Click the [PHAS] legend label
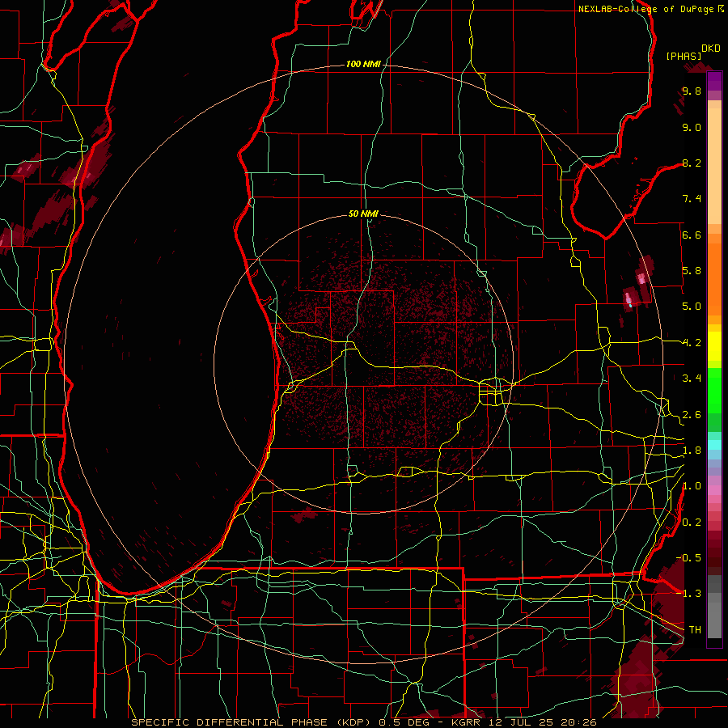The image size is (728, 728). 684,56
